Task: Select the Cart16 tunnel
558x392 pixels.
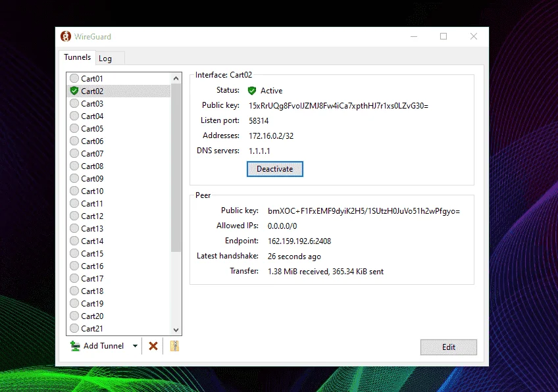Action: point(118,266)
